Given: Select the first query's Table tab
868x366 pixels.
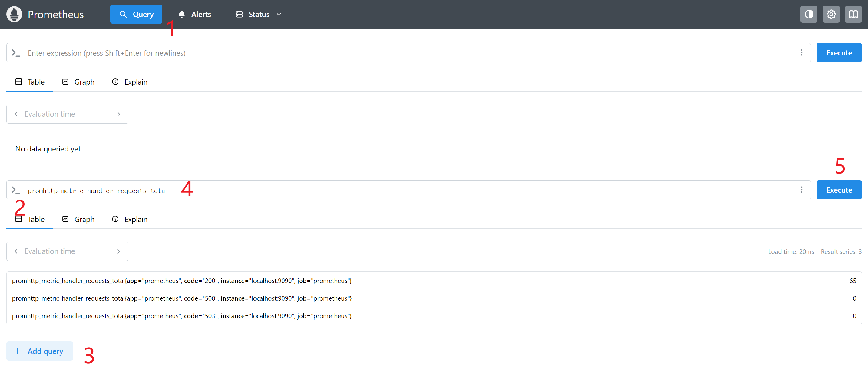Looking at the screenshot, I should 30,82.
